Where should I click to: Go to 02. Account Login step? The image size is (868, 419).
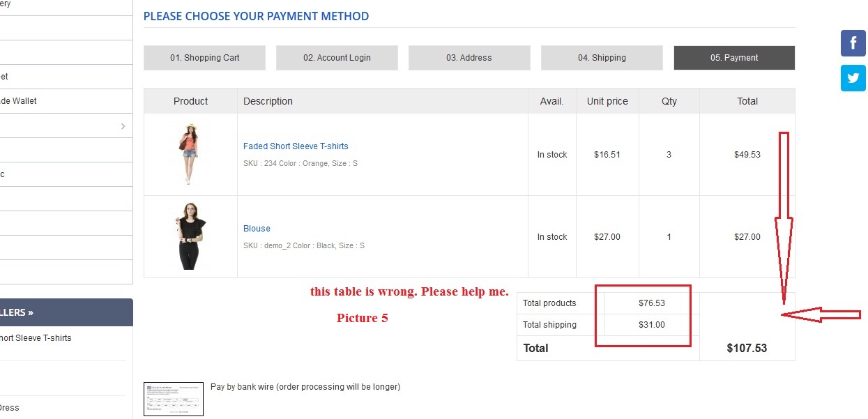(337, 58)
